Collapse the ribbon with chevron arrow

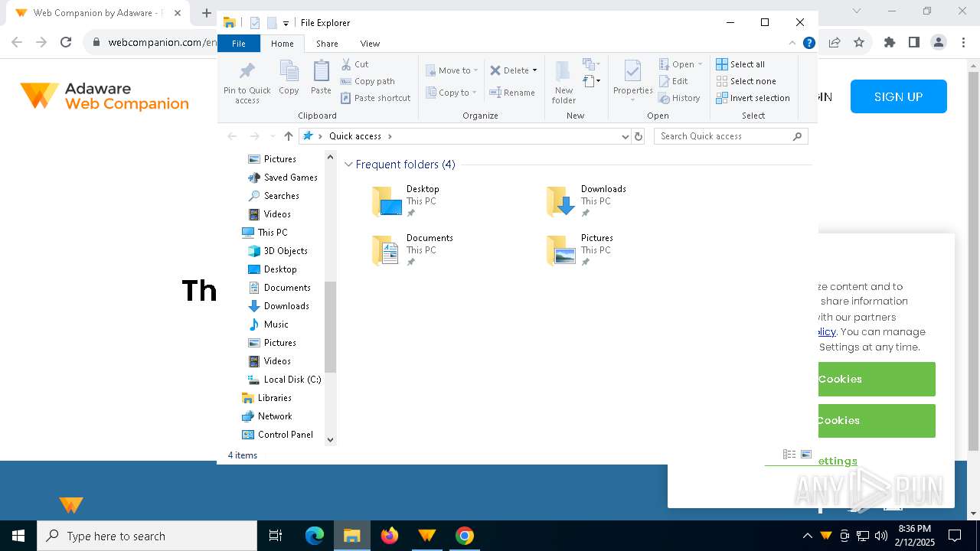click(x=792, y=44)
